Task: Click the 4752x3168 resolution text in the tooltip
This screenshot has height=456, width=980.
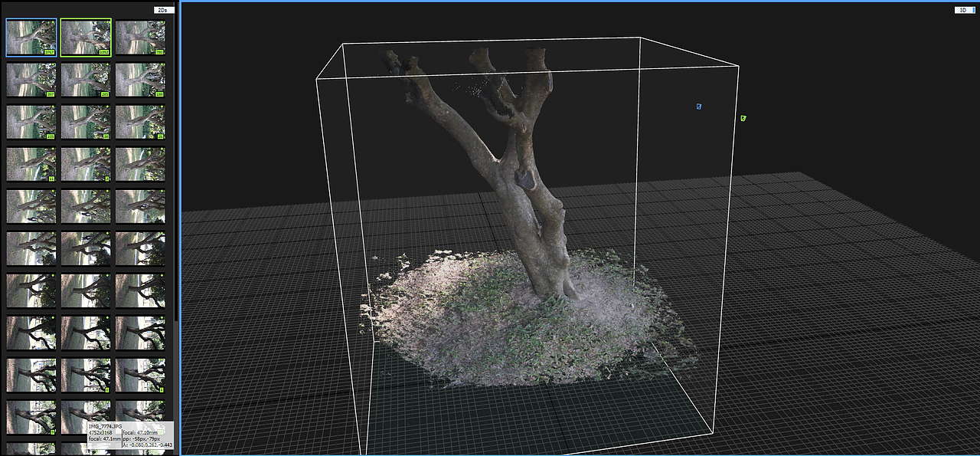Action: 100,432
